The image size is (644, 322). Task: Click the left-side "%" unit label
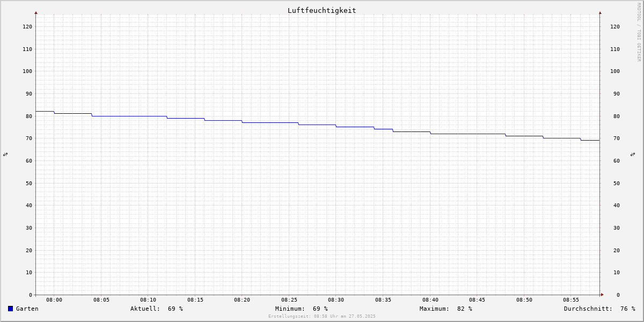(x=5, y=155)
